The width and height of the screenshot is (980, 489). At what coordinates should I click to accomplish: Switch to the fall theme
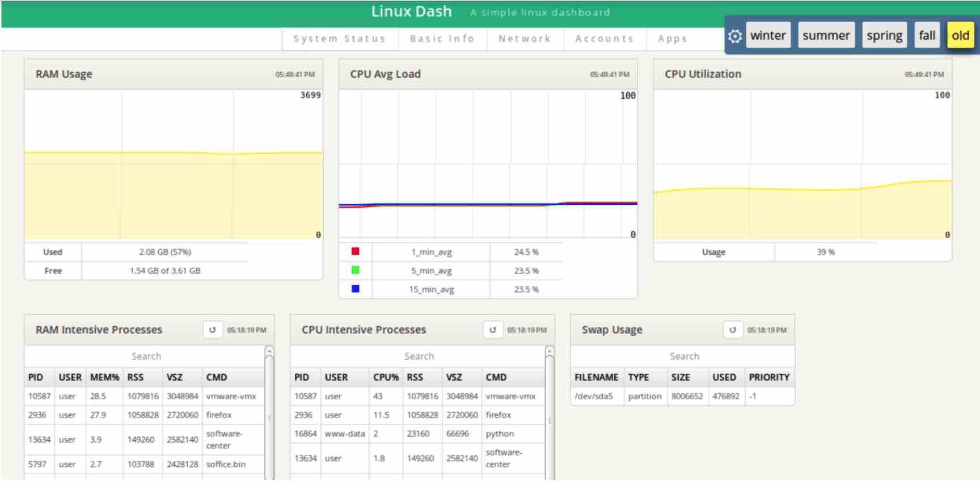tap(927, 35)
